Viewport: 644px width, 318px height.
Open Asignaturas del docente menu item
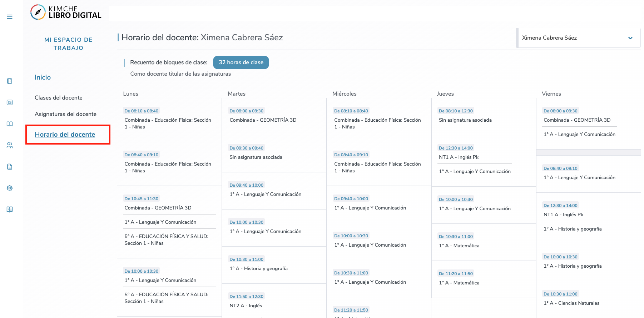click(65, 114)
